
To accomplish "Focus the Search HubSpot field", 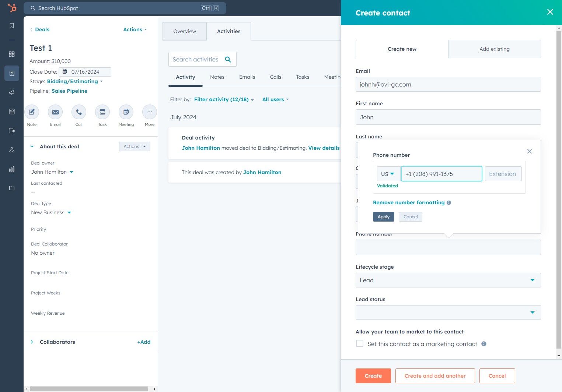I will tap(125, 8).
